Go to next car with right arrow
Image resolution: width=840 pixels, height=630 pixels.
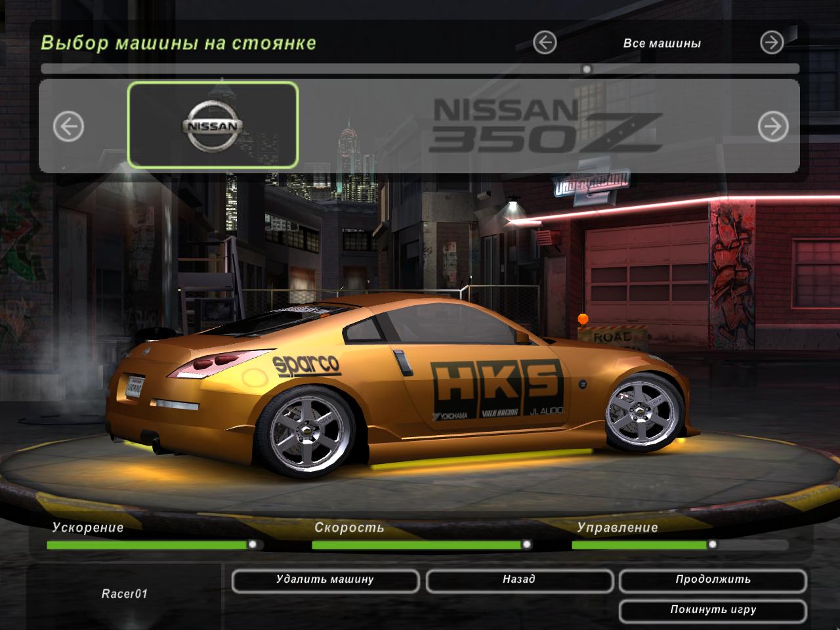point(773,126)
